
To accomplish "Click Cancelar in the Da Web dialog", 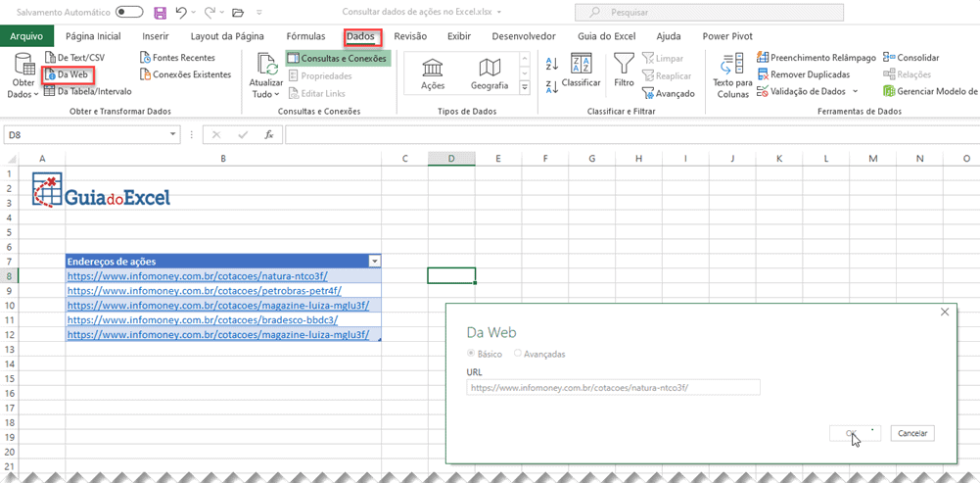I will point(912,433).
